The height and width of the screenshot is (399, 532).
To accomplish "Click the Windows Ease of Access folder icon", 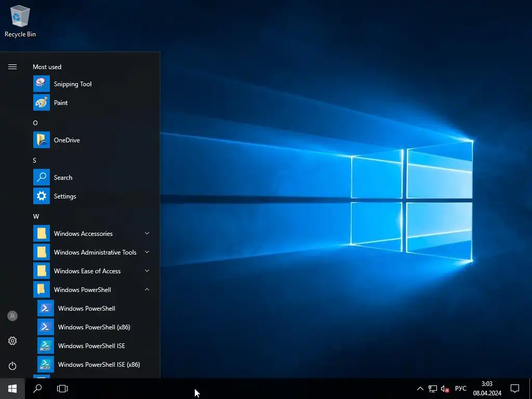I will click(42, 271).
